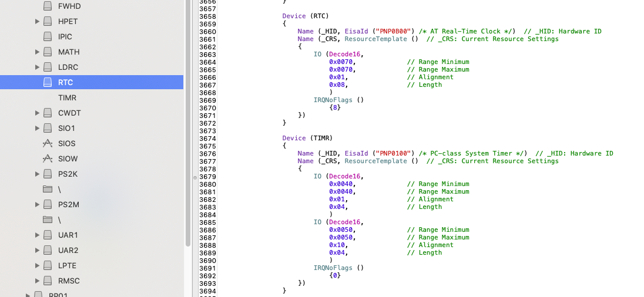The width and height of the screenshot is (644, 297).
Task: Expand the LPTE tree node
Action: tap(38, 265)
